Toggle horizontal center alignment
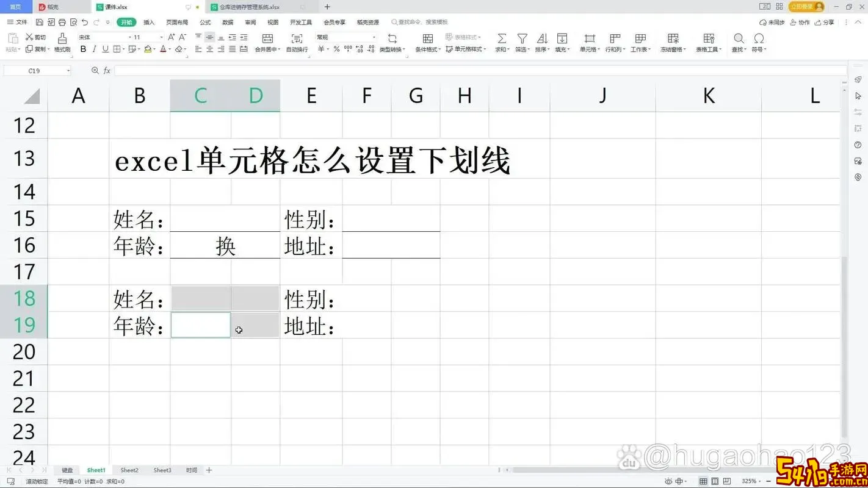 (x=209, y=49)
